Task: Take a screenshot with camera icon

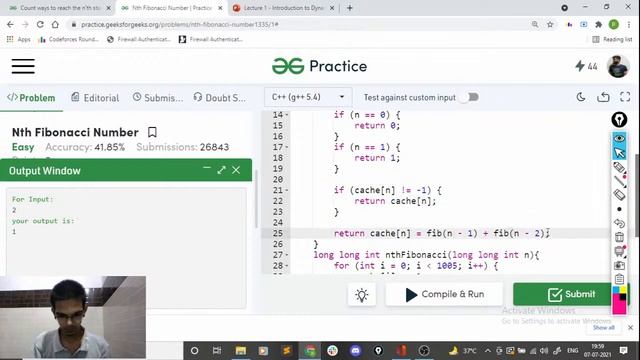Action: click(619, 265)
